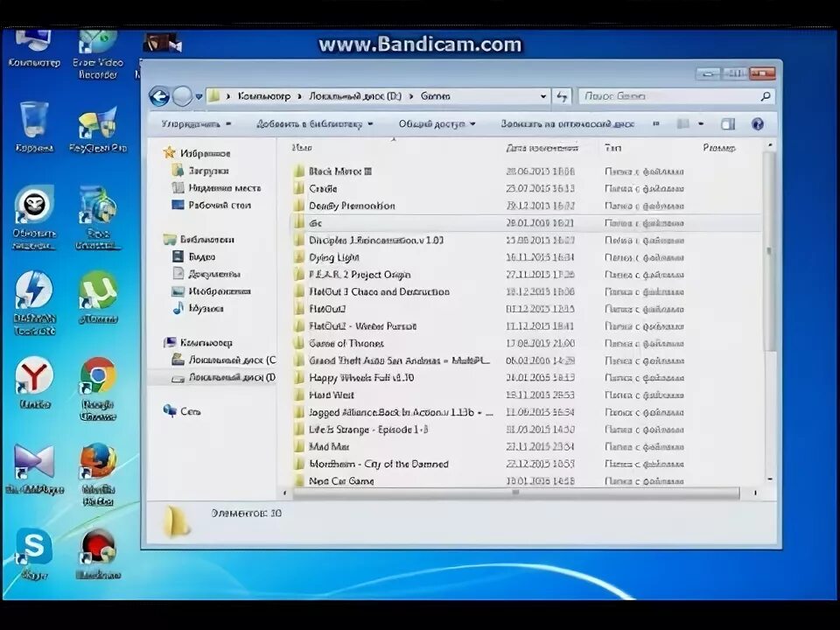Open Add to library dropdown menu
Screen dimensions: 840x630
click(x=314, y=123)
